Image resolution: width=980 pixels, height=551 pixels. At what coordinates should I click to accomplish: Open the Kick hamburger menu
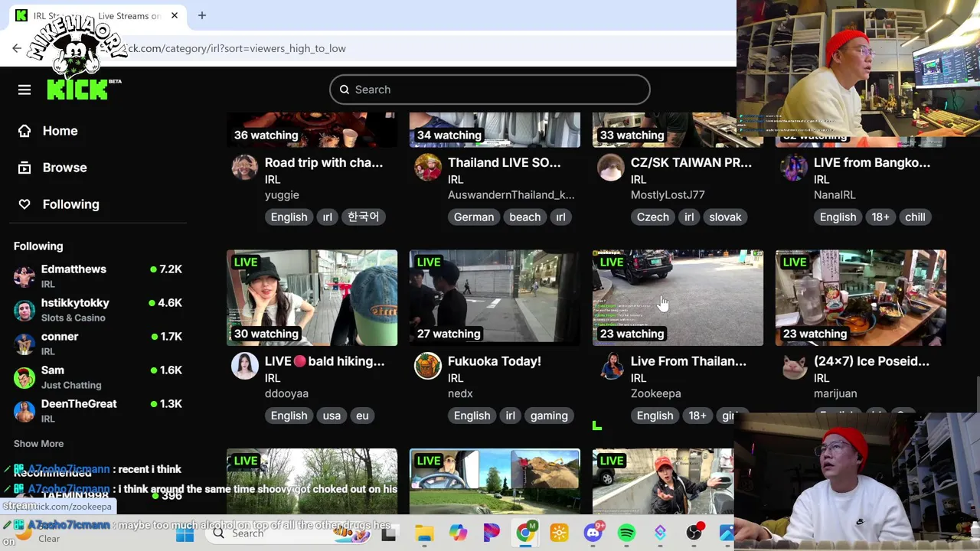(x=24, y=90)
